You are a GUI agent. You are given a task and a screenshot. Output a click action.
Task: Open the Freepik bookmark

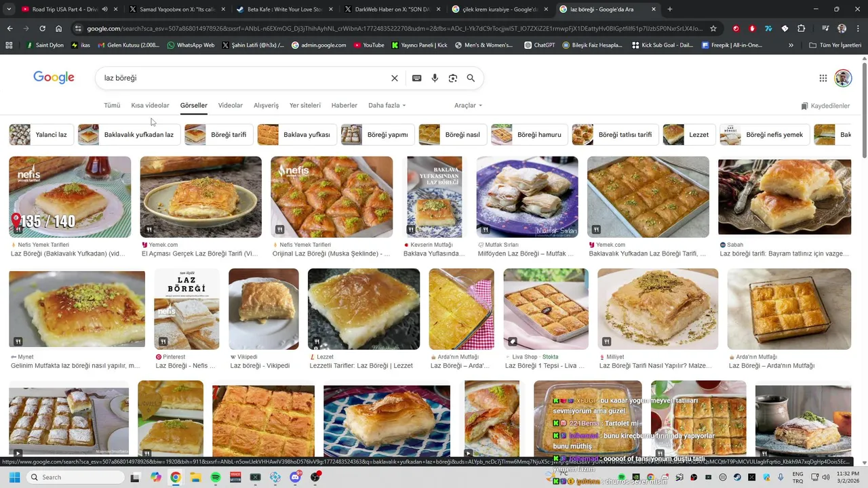click(x=732, y=45)
